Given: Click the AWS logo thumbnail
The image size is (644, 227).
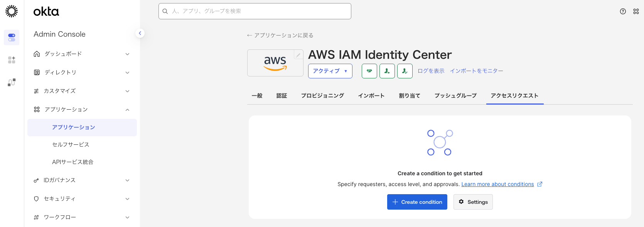Looking at the screenshot, I should (x=275, y=63).
